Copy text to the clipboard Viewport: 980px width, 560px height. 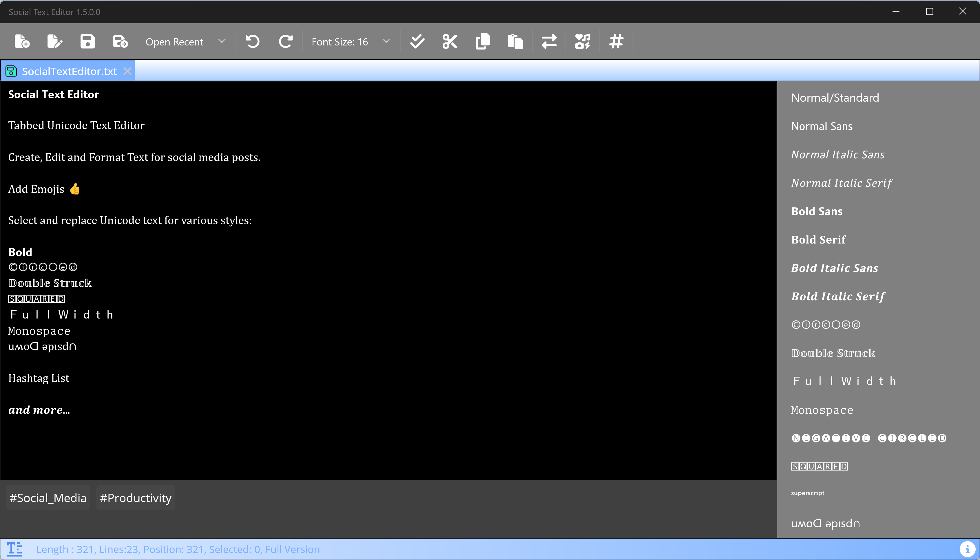click(x=483, y=41)
